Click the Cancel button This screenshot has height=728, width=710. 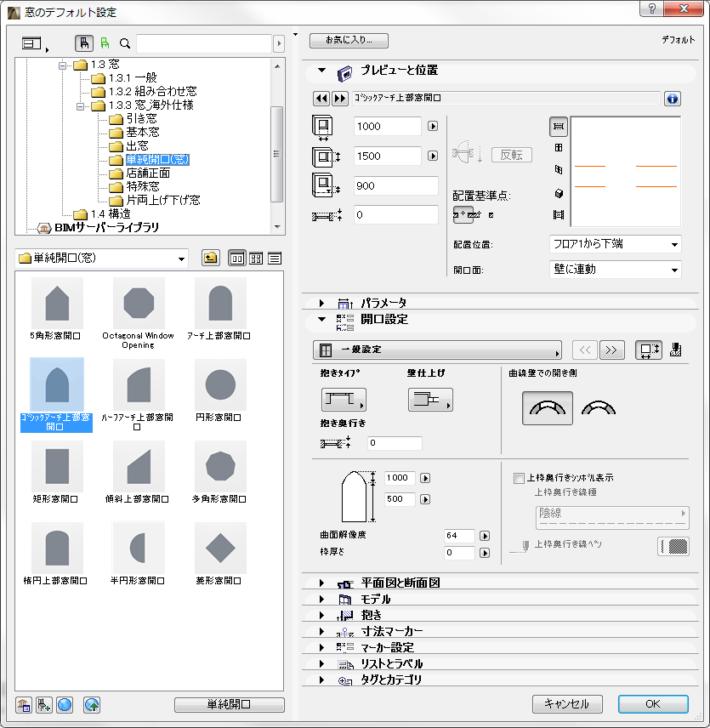[567, 704]
